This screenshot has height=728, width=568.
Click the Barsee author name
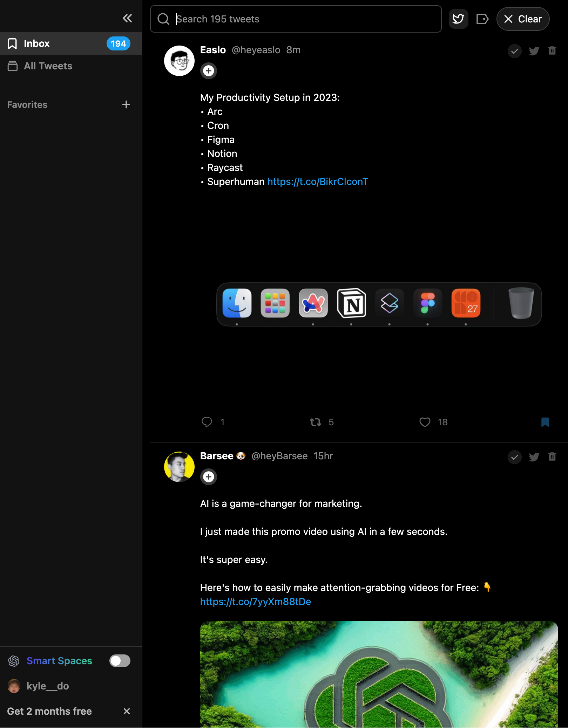pos(217,456)
